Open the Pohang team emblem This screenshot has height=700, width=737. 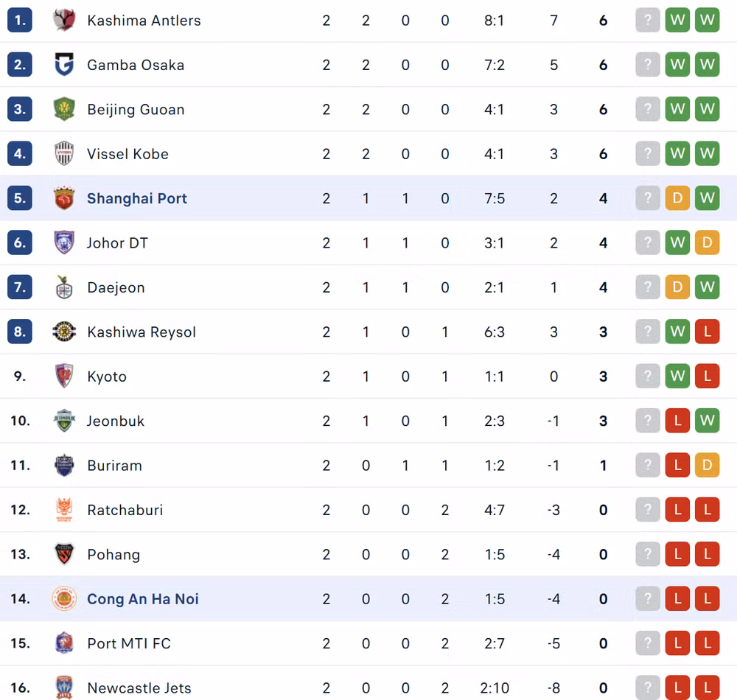[64, 554]
